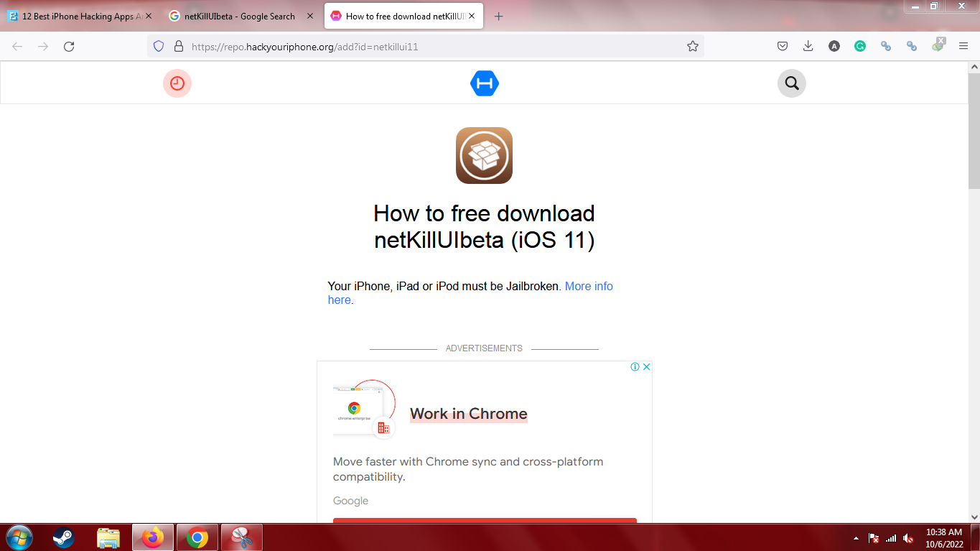Click the muted volume speaker tray icon
Viewport: 980px width, 551px height.
pos(908,538)
